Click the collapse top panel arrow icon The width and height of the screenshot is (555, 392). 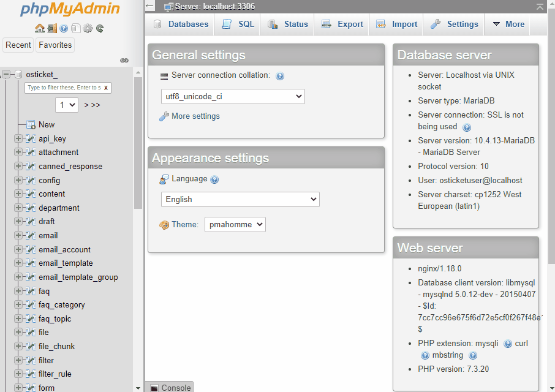(540, 7)
